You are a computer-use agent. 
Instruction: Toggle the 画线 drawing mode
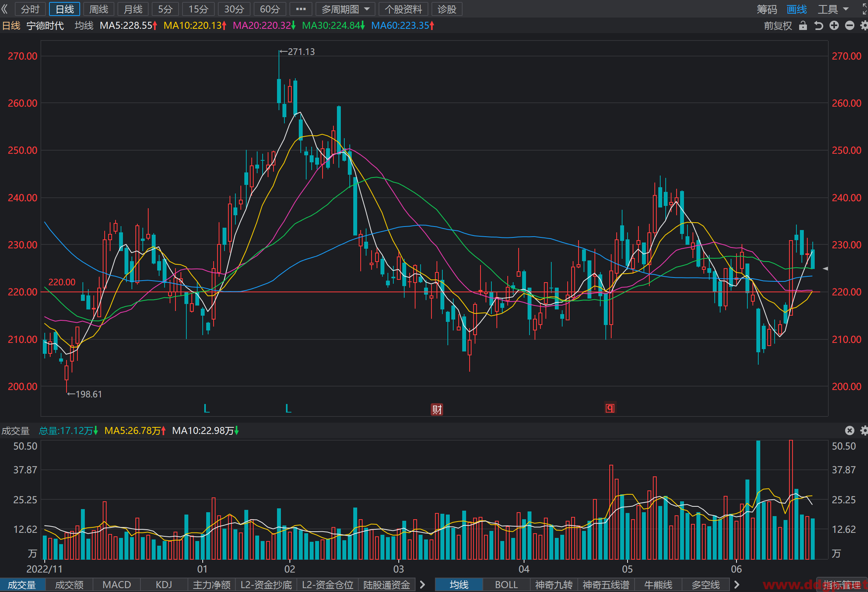(797, 9)
